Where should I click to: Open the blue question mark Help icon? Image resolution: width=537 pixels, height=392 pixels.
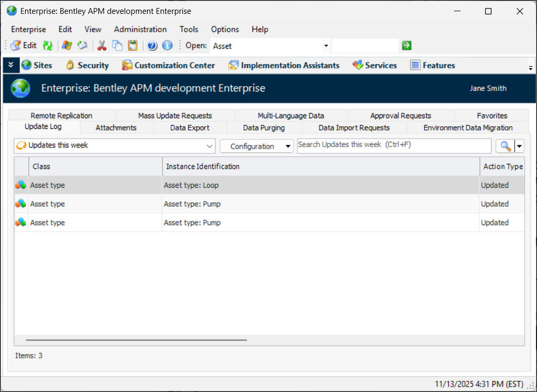[152, 45]
